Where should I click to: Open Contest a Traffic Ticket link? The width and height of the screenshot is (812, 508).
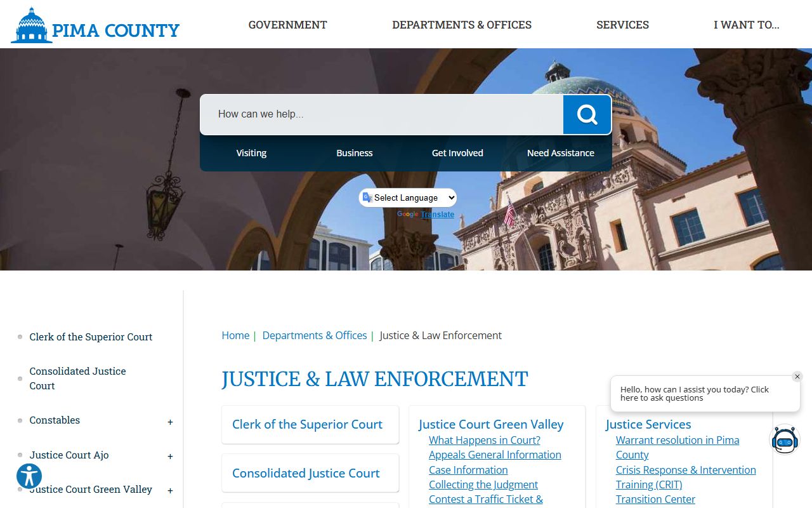click(486, 499)
